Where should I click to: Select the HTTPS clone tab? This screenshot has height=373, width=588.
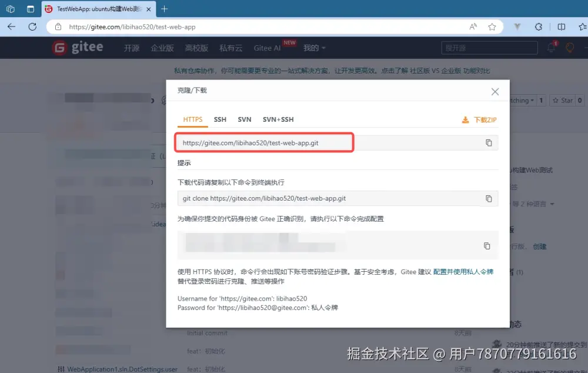pyautogui.click(x=193, y=119)
